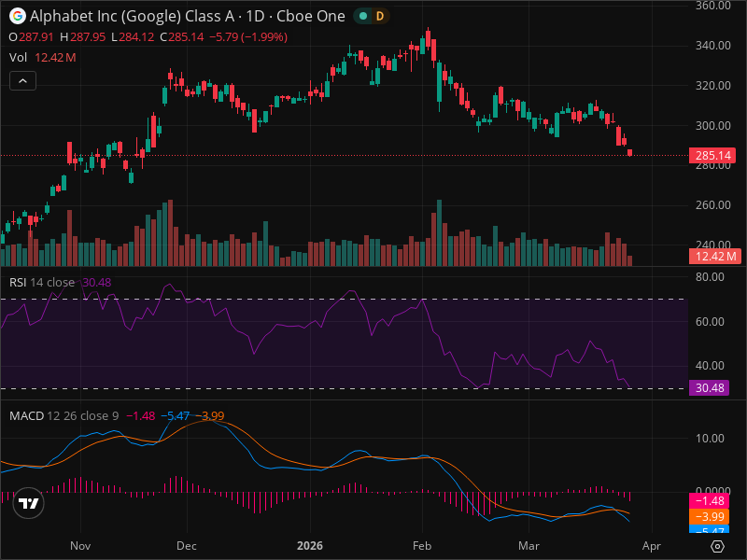The image size is (747, 560).
Task: Click the orange D data-delay badge
Action: [x=380, y=16]
